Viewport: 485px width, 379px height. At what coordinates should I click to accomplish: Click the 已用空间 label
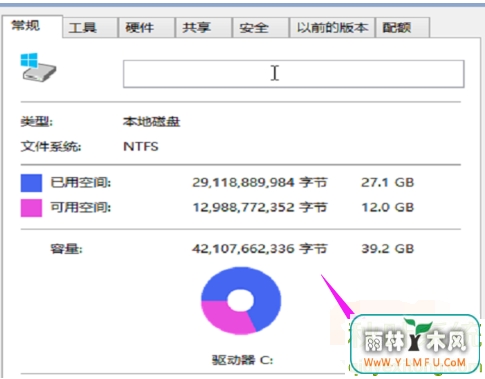[x=80, y=183]
